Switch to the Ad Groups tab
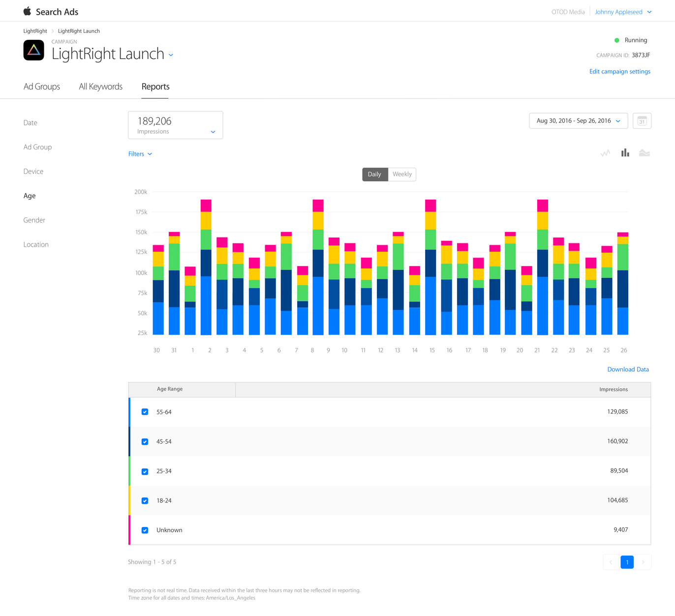This screenshot has height=616, width=675. (x=42, y=87)
